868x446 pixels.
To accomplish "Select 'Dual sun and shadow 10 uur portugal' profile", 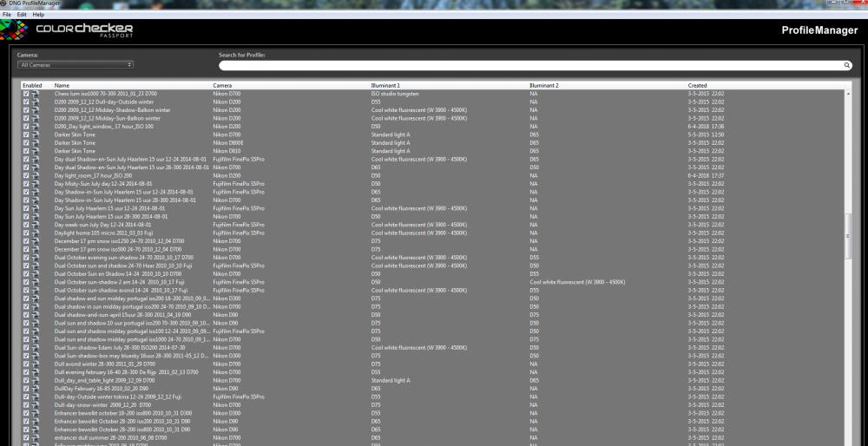I will pos(132,323).
